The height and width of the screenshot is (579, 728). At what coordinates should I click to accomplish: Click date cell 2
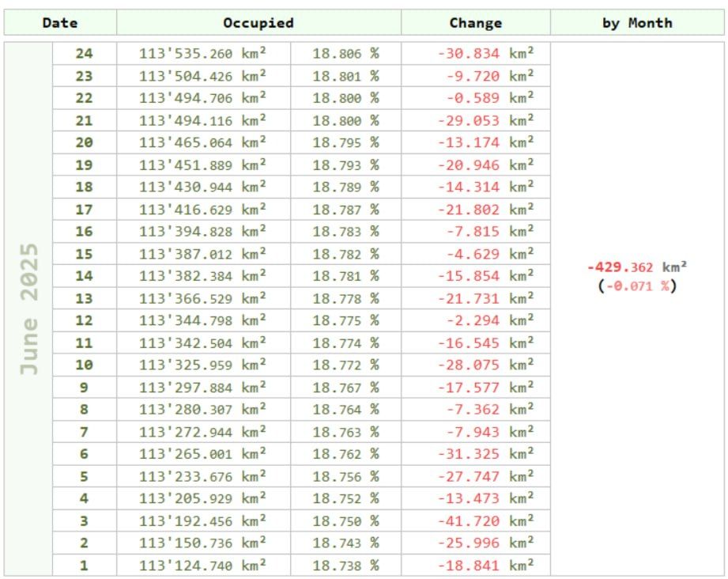point(85,543)
